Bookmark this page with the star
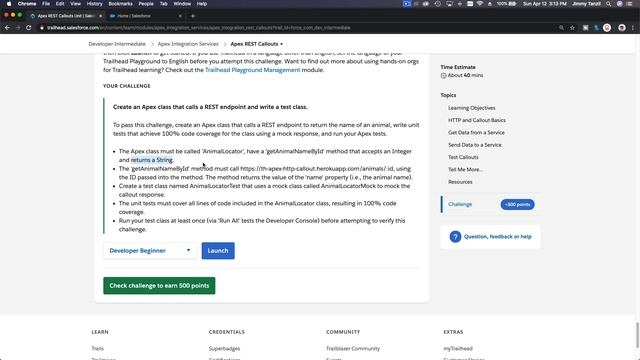 coord(572,28)
